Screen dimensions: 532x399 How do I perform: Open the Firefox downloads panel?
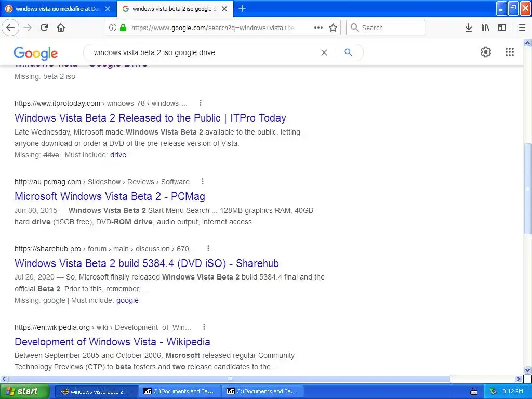[469, 28]
